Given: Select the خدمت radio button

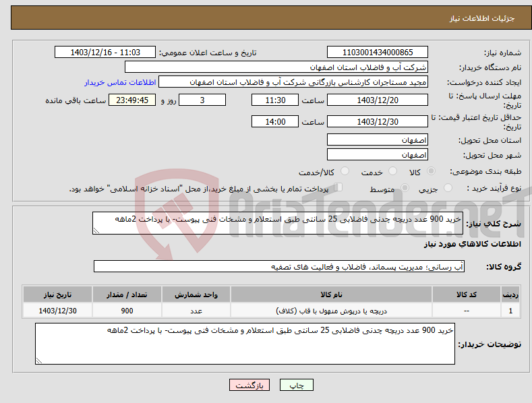Looking at the screenshot, I should click(x=392, y=171).
